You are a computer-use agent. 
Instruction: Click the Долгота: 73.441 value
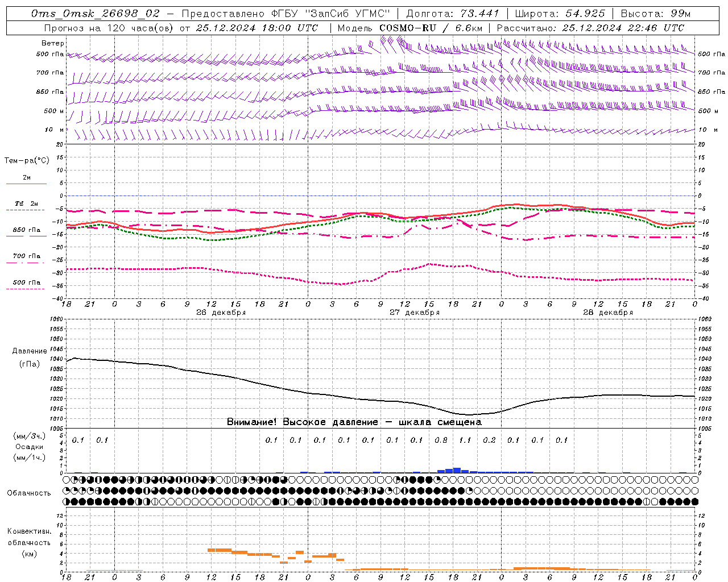tap(453, 14)
